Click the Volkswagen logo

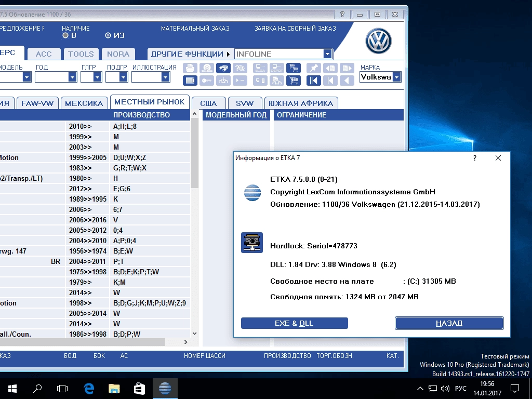[x=379, y=41]
